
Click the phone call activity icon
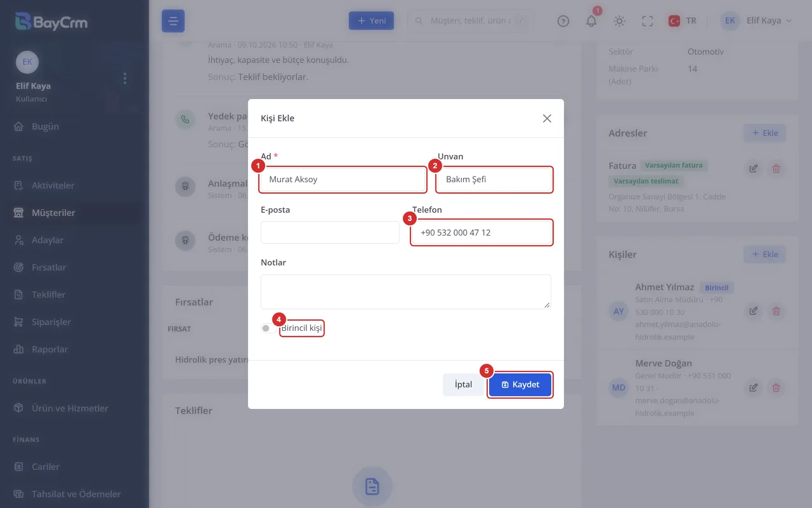point(185,119)
